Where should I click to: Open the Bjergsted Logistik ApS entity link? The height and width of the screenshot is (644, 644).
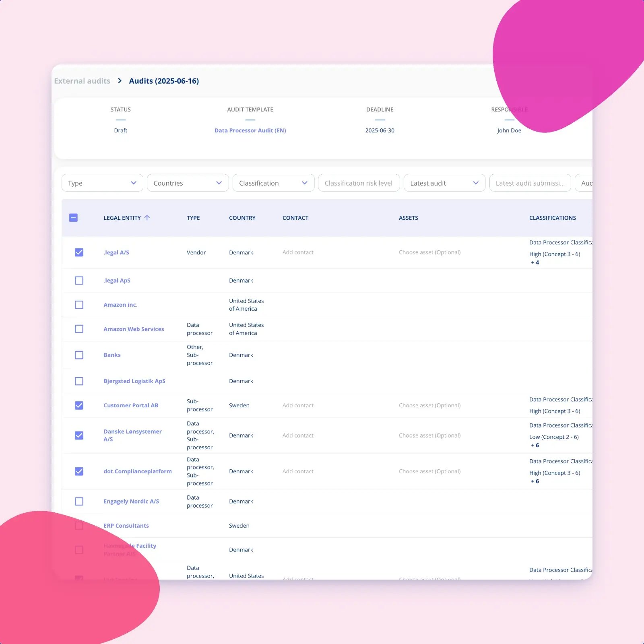click(134, 381)
